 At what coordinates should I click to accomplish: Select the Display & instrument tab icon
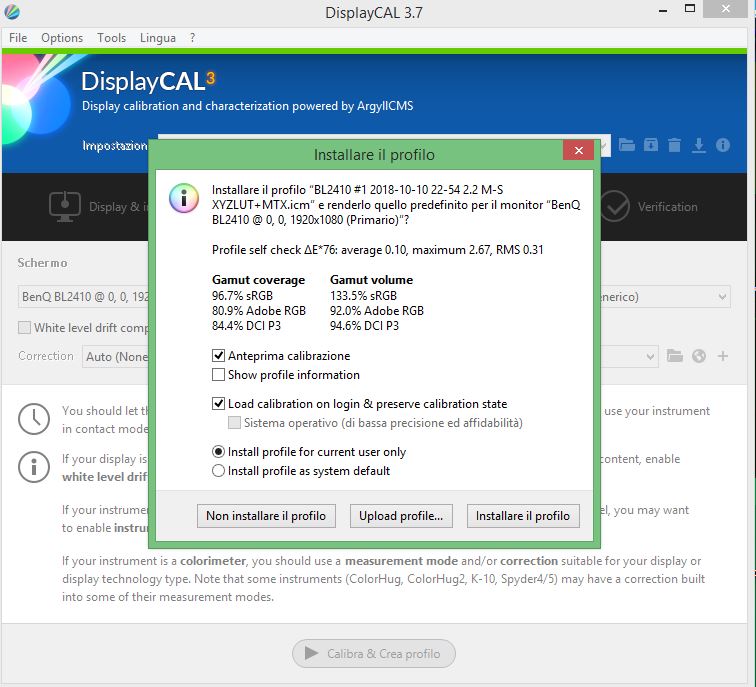[x=65, y=206]
